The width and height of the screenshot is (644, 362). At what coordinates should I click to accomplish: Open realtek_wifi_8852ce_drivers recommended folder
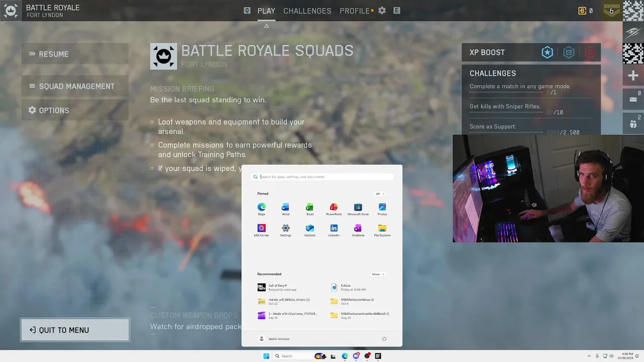click(284, 301)
